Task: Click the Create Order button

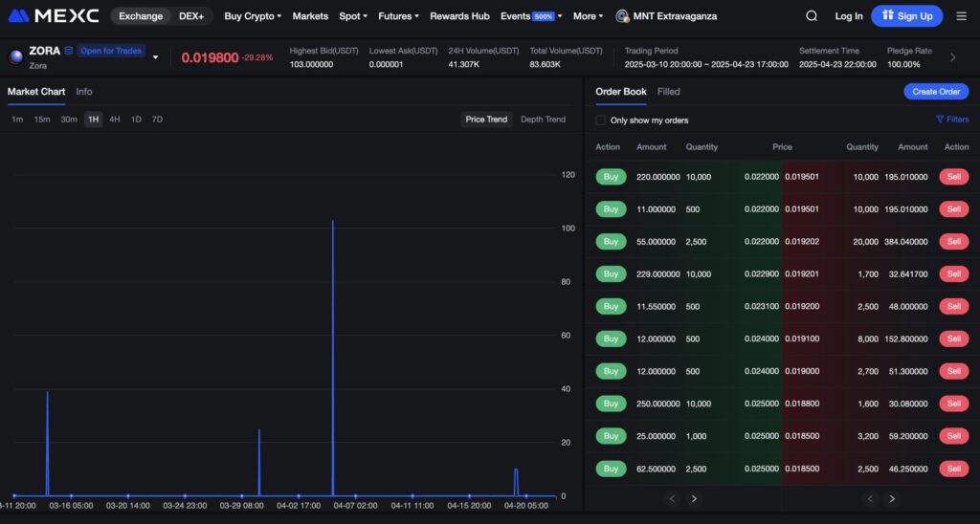Action: (936, 92)
